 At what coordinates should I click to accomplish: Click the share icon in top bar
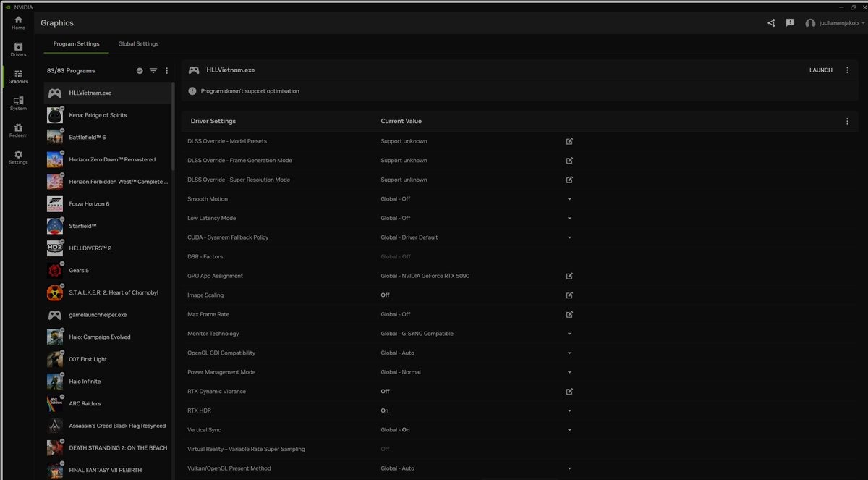click(x=771, y=23)
